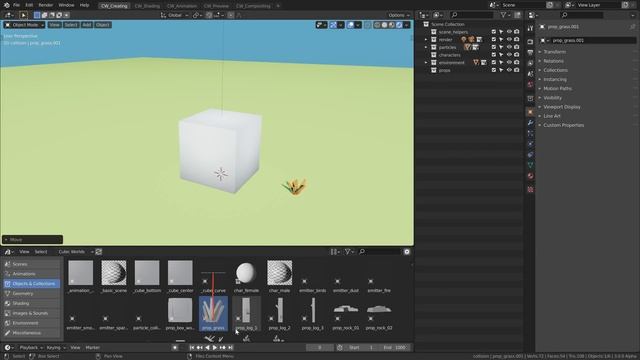Open Output properties tab

[x=530, y=53]
